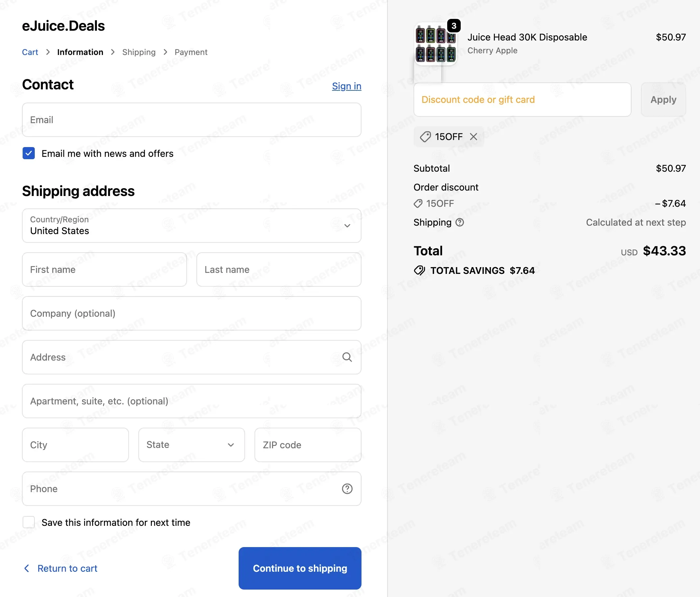The image size is (700, 597).
Task: Click the Total amount $43.33
Action: coord(664,251)
